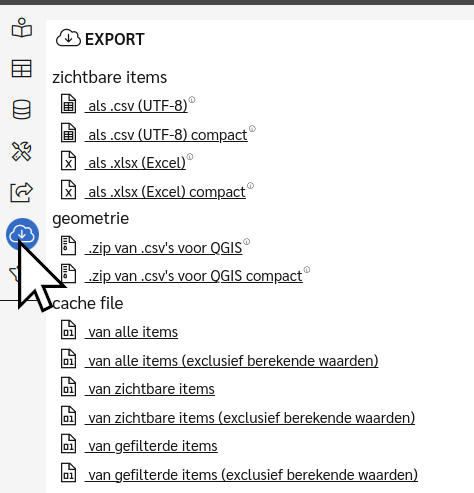The width and height of the screenshot is (474, 493).
Task: Select the cloud download export sidebar icon
Action: tap(22, 234)
